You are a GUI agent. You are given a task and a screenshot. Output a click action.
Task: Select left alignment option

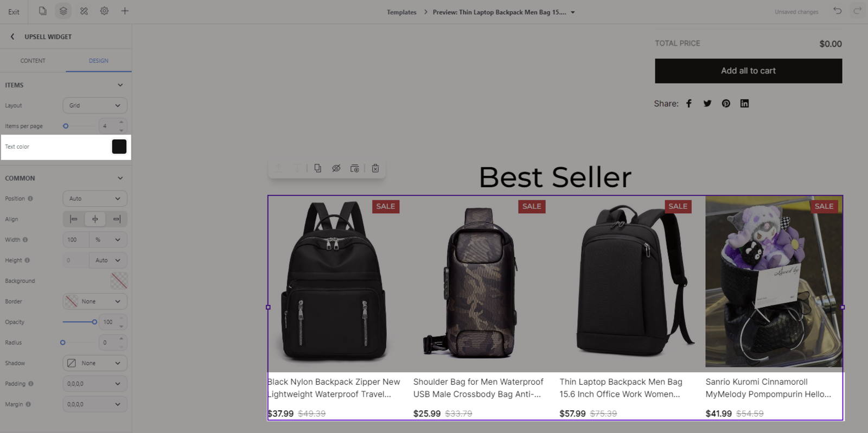pyautogui.click(x=74, y=219)
